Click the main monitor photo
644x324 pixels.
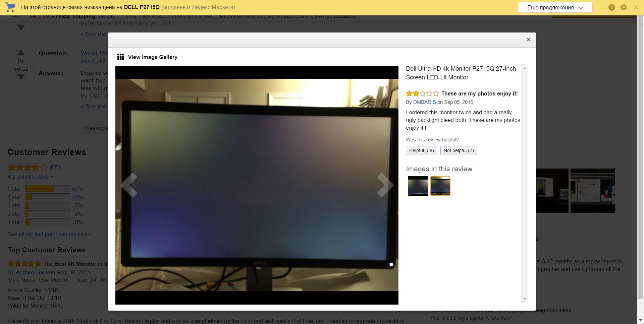257,185
